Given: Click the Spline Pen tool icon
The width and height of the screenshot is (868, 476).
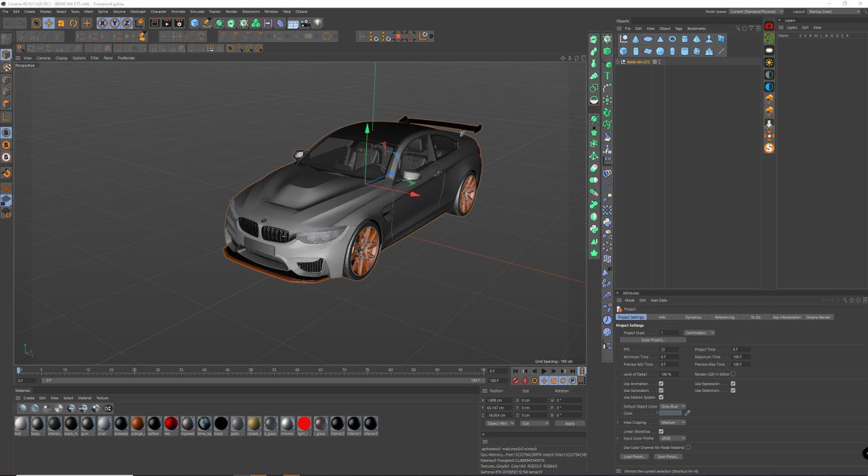Looking at the screenshot, I should point(208,23).
